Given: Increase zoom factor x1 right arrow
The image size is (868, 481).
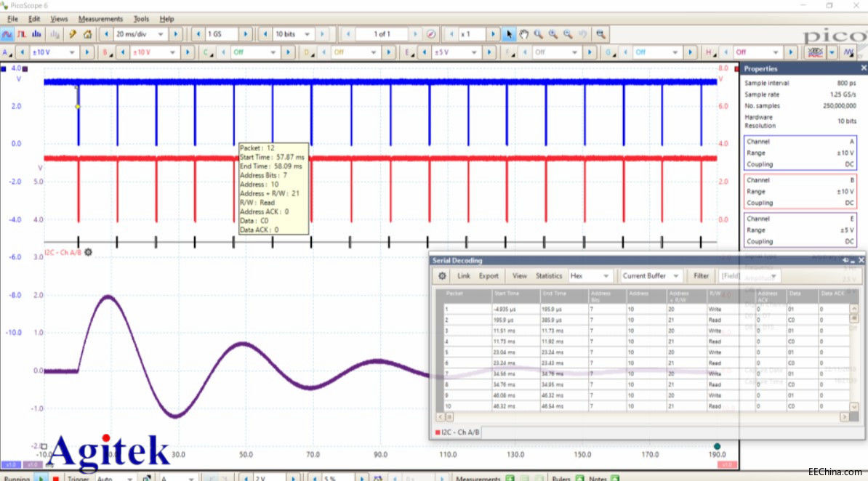Looking at the screenshot, I should pyautogui.click(x=493, y=34).
